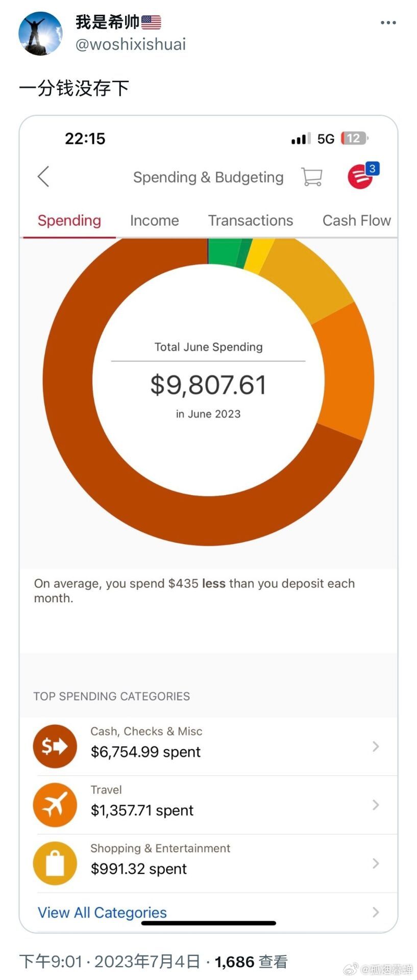Tap the orange Travel airplane icon
The image size is (417, 980).
tap(55, 805)
